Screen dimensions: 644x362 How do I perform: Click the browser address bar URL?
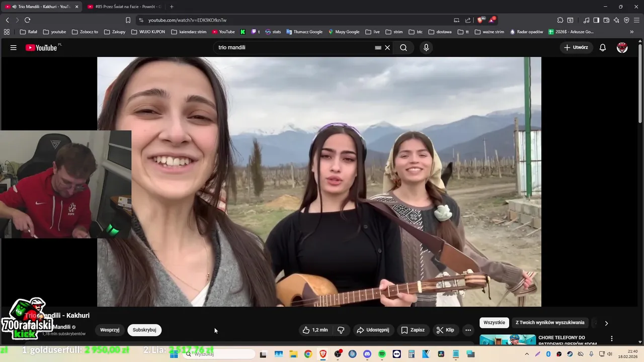click(187, 20)
